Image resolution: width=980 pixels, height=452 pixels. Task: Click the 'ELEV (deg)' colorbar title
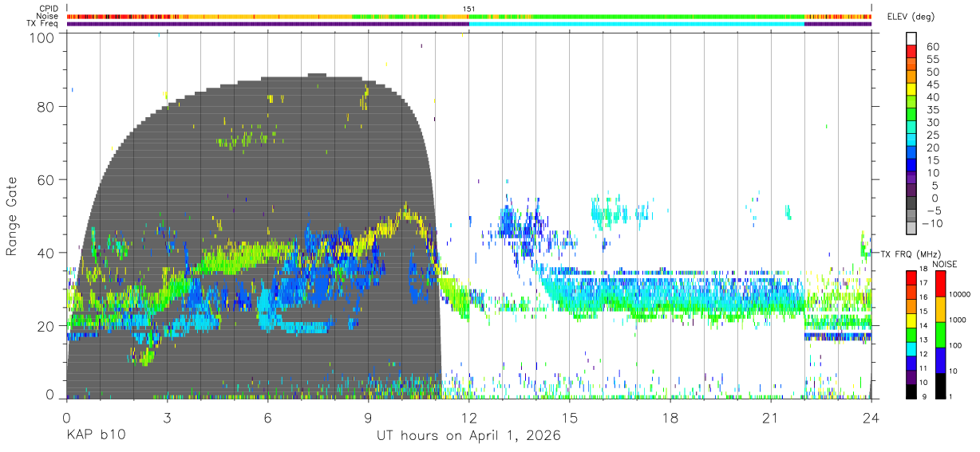(910, 17)
